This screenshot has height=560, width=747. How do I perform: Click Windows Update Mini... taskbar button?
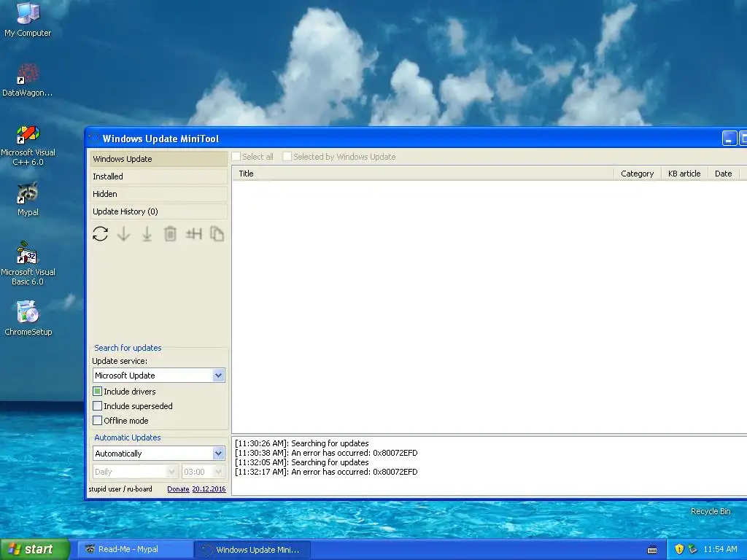(x=252, y=550)
